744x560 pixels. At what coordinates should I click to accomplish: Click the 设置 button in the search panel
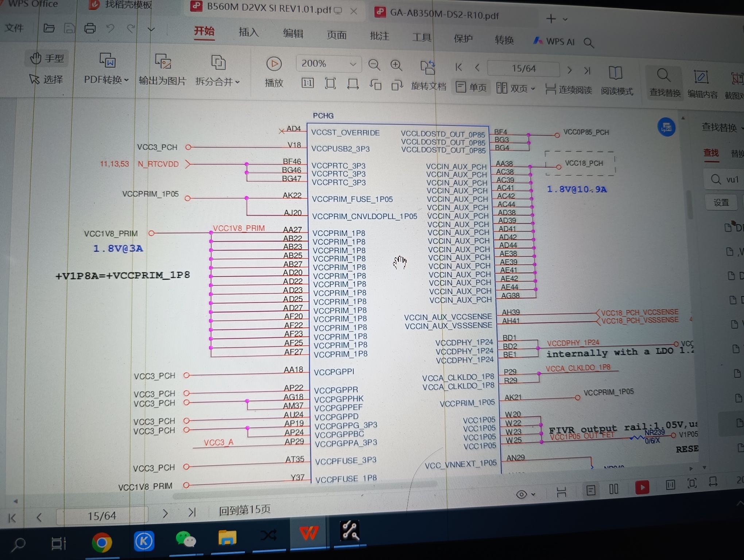click(721, 202)
